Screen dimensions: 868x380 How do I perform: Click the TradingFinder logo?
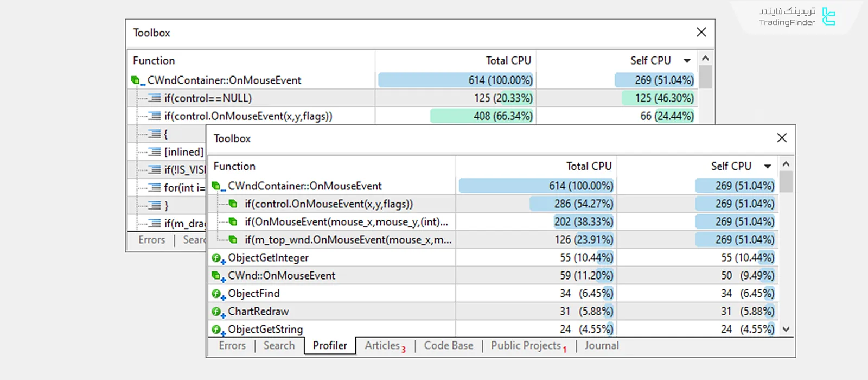click(828, 16)
